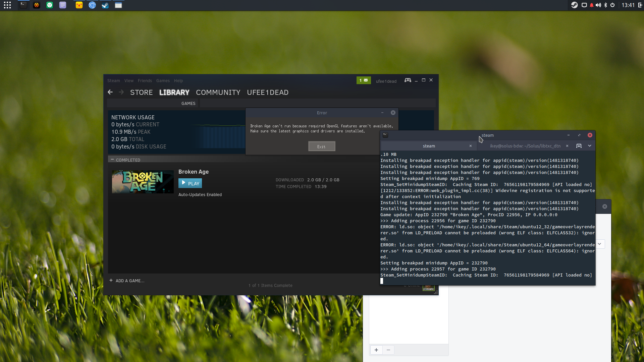Click the network usage download graph
The image size is (644, 362).
click(219, 136)
